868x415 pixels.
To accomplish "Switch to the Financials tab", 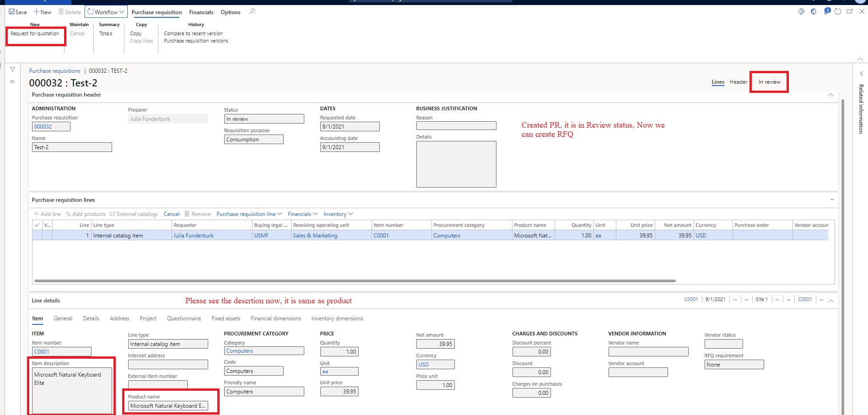I will (x=201, y=12).
